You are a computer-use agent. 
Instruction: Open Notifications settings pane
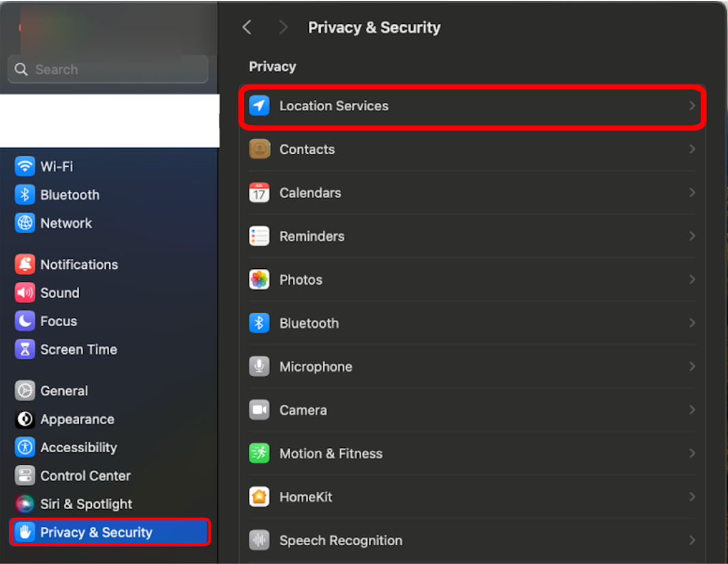(110, 264)
